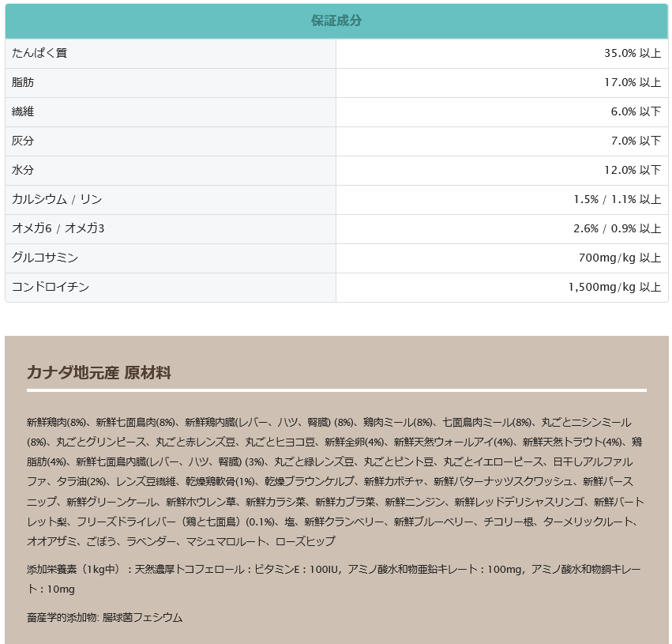Click the 6.0% 以下 fiber value
The width and height of the screenshot is (672, 644).
pyautogui.click(x=635, y=112)
